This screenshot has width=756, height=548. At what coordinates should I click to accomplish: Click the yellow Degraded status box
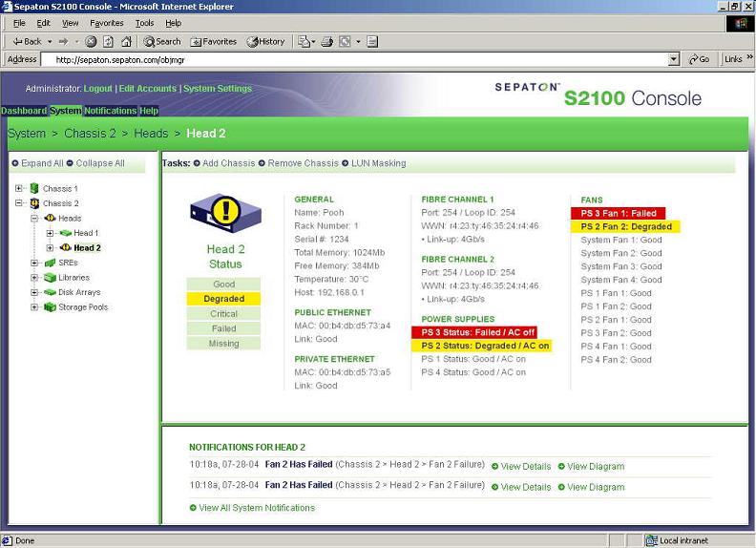click(223, 299)
